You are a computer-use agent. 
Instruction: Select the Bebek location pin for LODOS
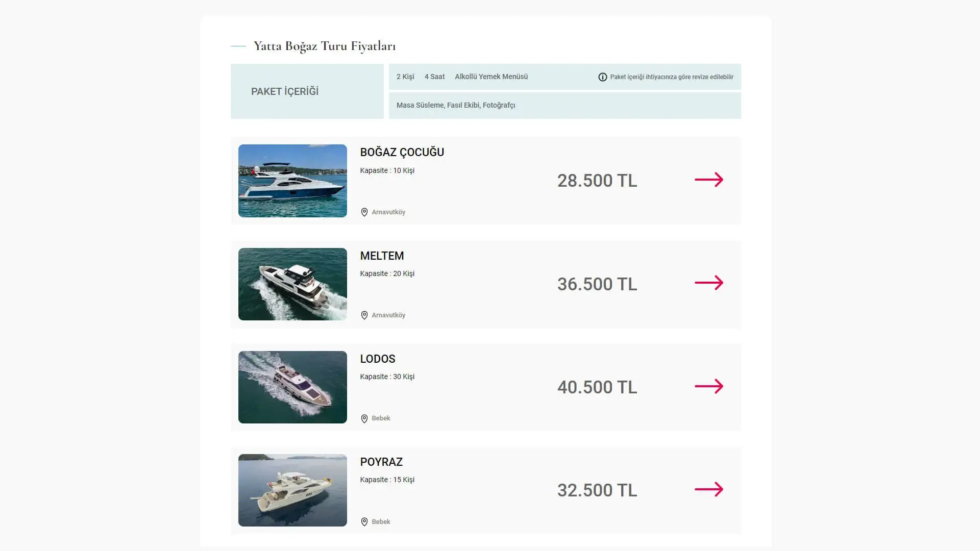pos(364,418)
